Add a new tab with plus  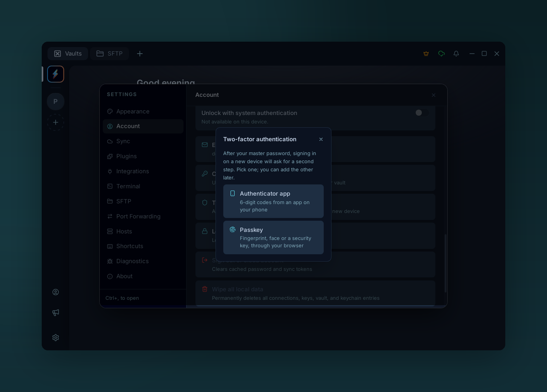tap(140, 54)
